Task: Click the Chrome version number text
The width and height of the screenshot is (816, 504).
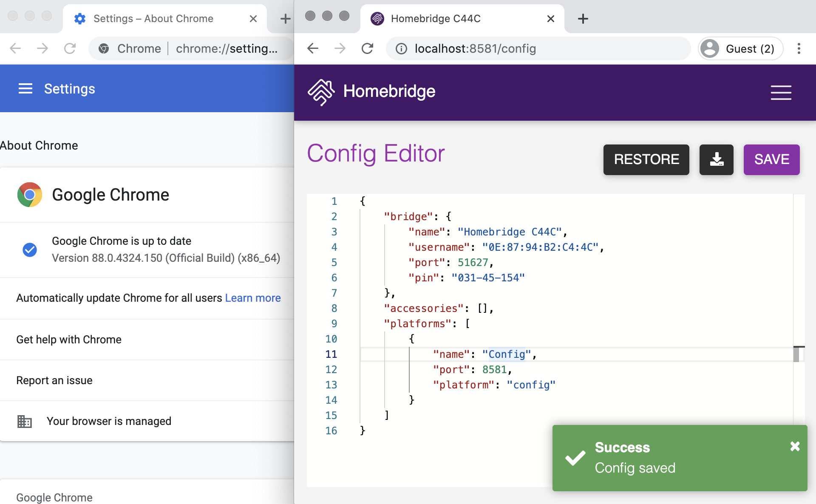Action: (x=166, y=258)
